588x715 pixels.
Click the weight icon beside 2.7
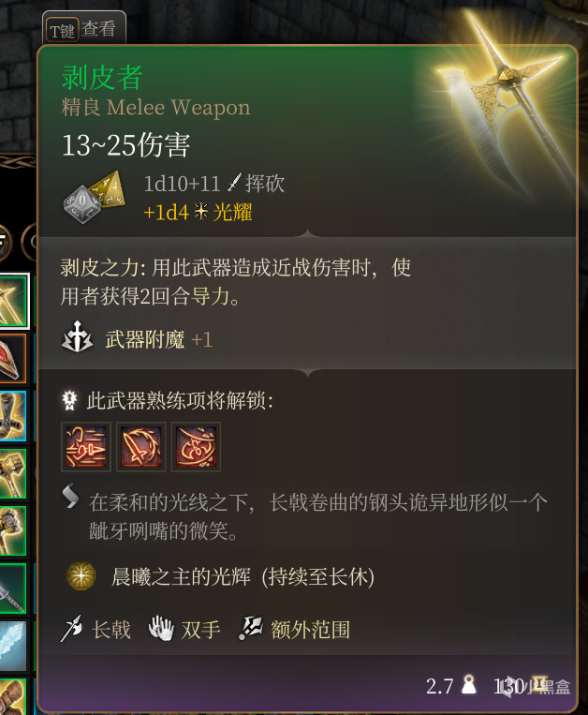(x=469, y=684)
